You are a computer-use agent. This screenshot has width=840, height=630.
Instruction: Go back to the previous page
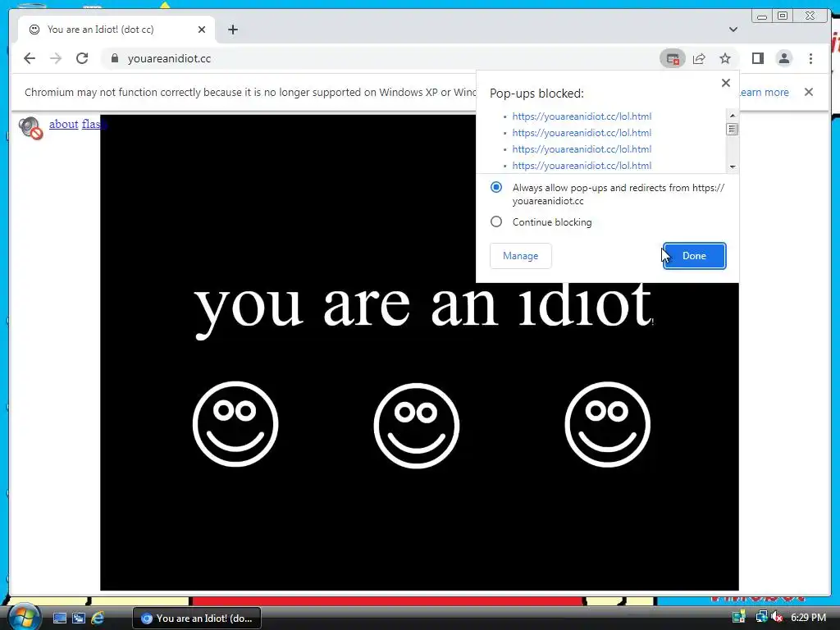pyautogui.click(x=30, y=58)
